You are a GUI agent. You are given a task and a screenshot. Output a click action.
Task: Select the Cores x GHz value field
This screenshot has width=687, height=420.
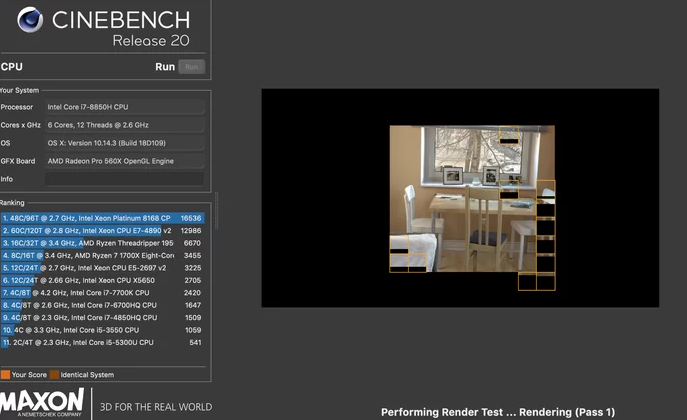pyautogui.click(x=124, y=125)
